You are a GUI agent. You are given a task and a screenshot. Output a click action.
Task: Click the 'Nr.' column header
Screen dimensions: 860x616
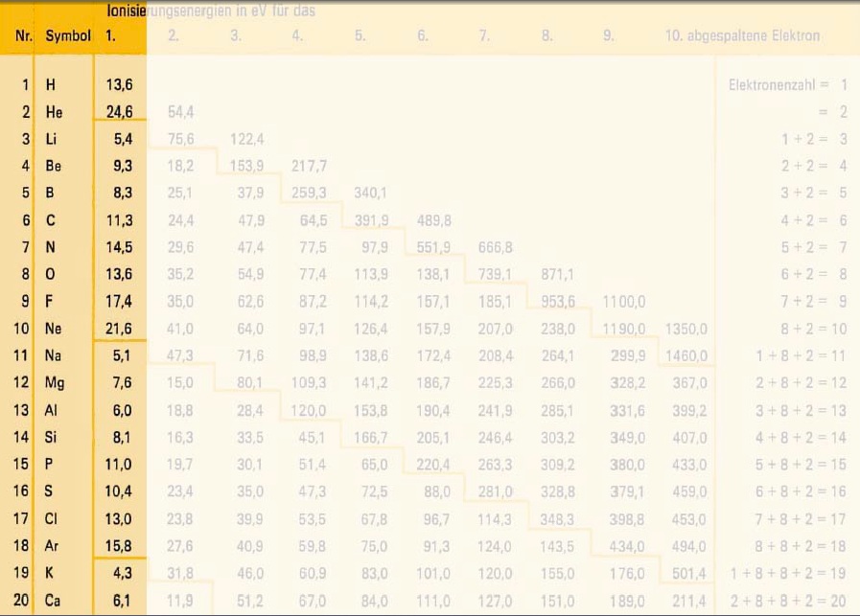24,36
